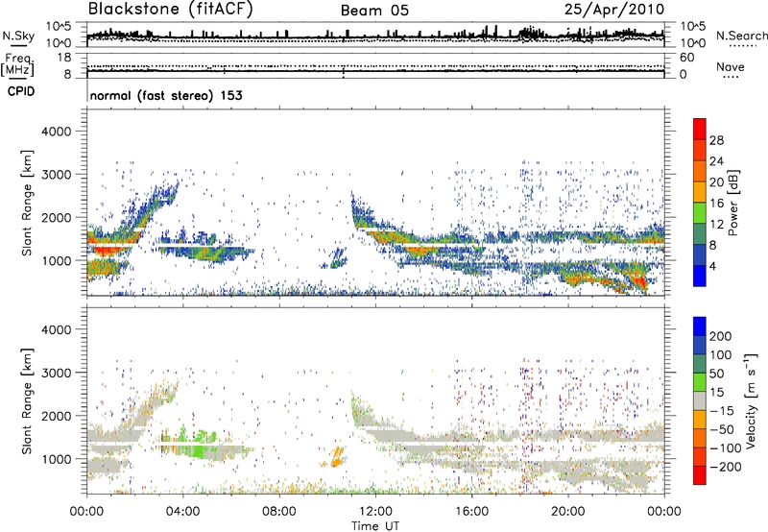This screenshot has height=532, width=768.
Task: Click the '−200' value on Velocity colorbar
Action: pos(726,467)
